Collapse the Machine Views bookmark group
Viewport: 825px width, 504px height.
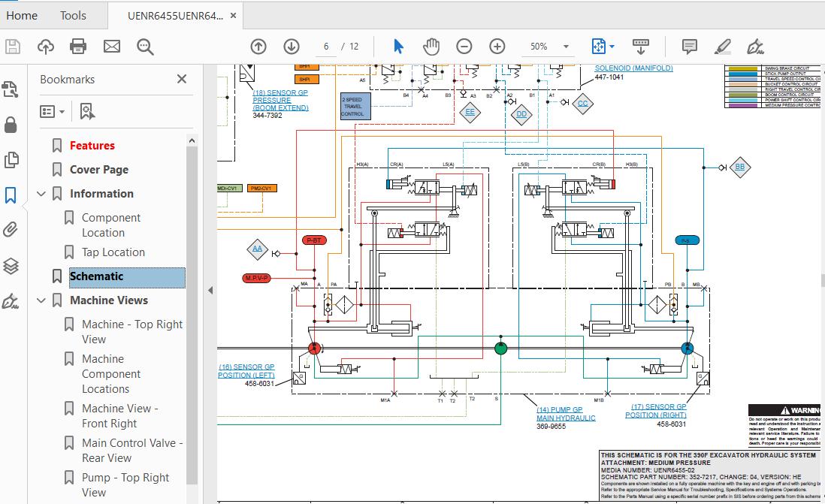click(41, 300)
